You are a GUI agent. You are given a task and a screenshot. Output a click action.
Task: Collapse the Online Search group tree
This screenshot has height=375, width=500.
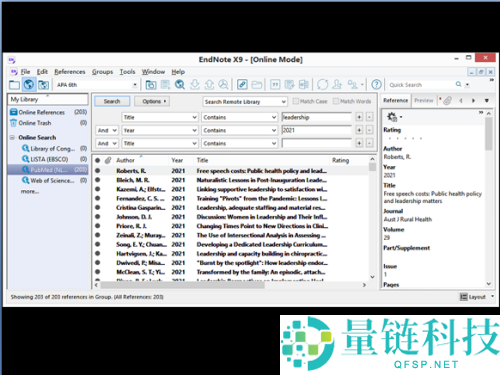pyautogui.click(x=12, y=137)
